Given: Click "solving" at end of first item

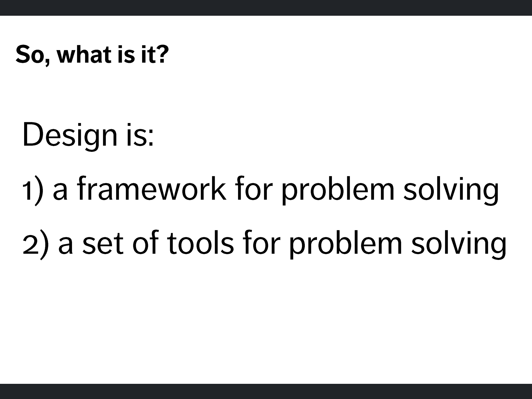Looking at the screenshot, I should (451, 191).
